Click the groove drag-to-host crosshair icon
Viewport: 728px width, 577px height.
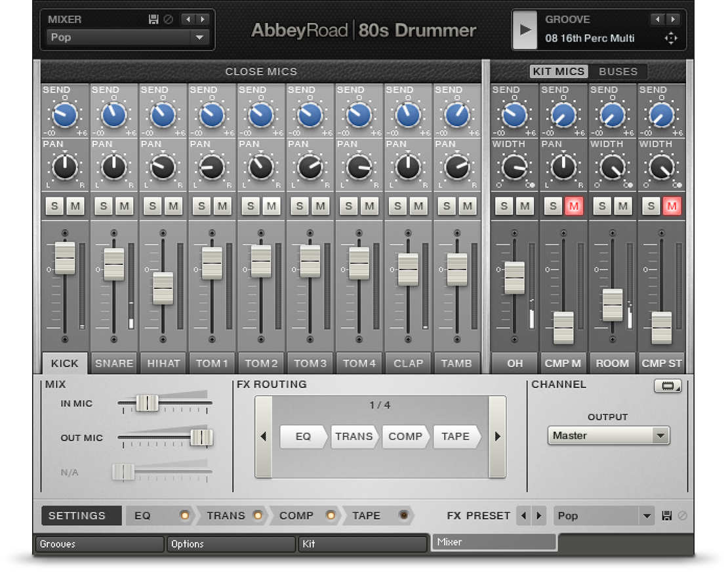click(x=671, y=38)
